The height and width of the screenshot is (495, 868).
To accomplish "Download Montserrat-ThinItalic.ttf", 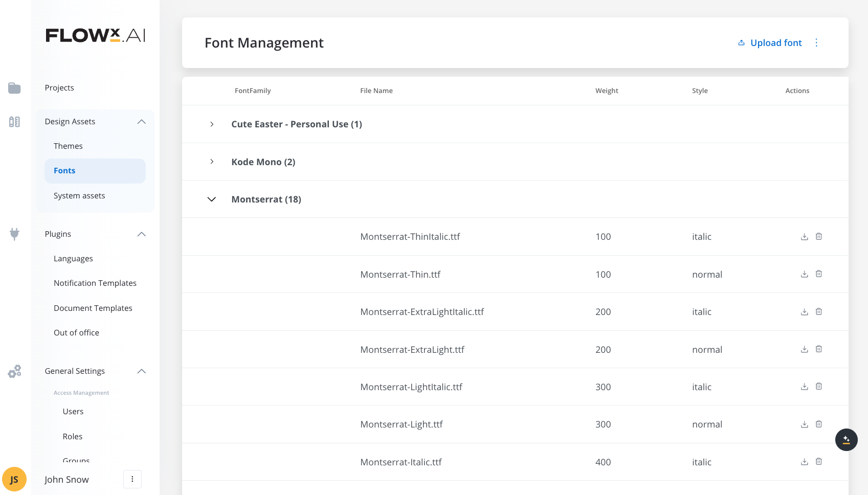I will point(804,237).
